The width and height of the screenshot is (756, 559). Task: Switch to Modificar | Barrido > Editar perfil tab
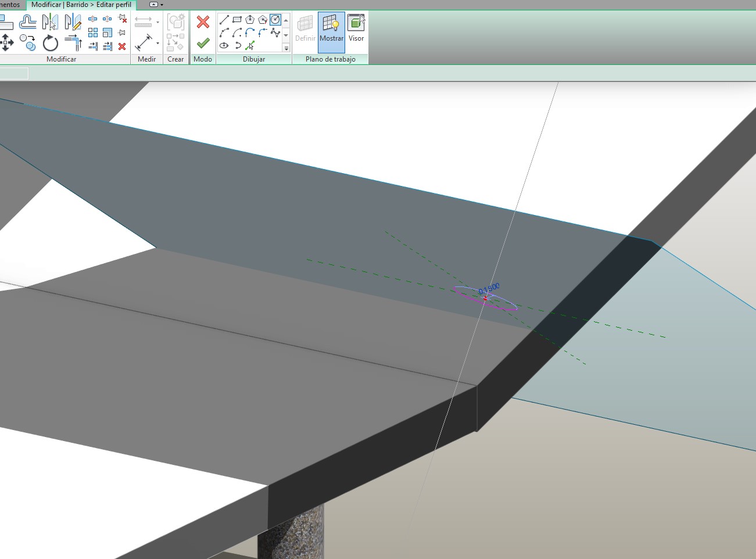[81, 5]
